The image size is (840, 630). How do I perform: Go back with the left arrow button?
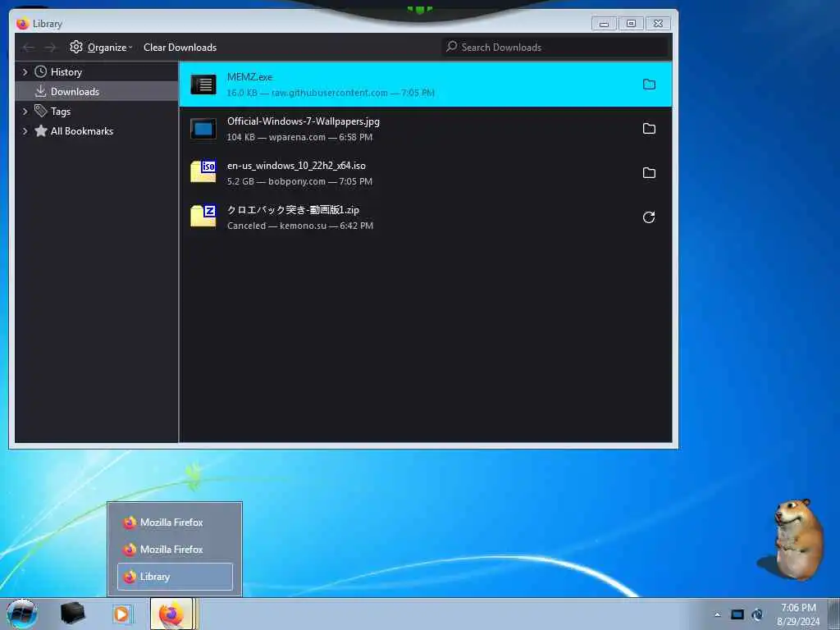pos(29,48)
